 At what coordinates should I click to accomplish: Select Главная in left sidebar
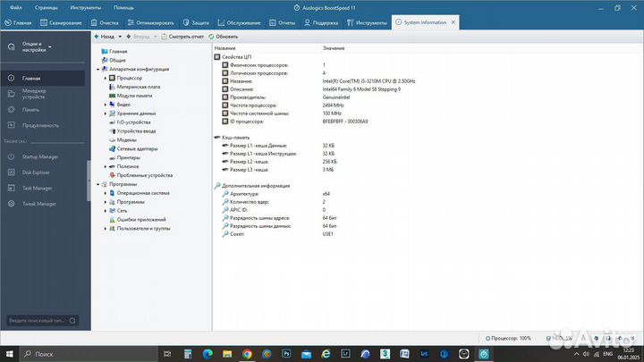[x=43, y=78]
